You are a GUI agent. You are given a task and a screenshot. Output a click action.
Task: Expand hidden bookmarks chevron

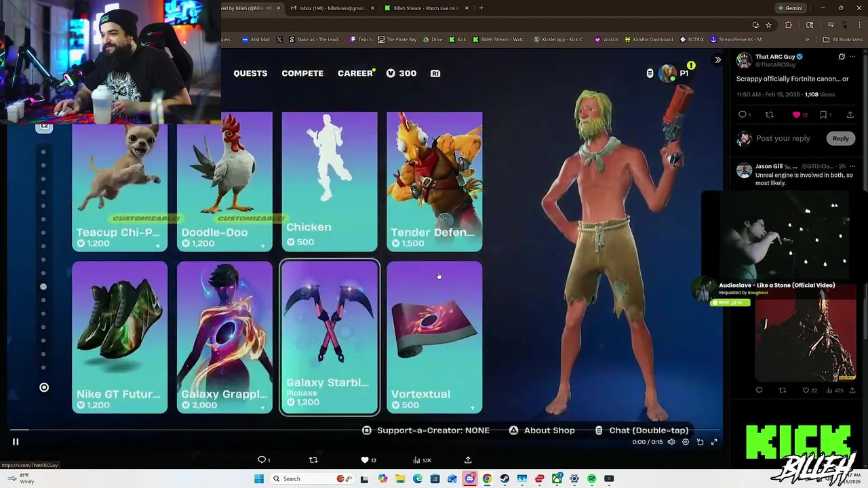click(807, 39)
